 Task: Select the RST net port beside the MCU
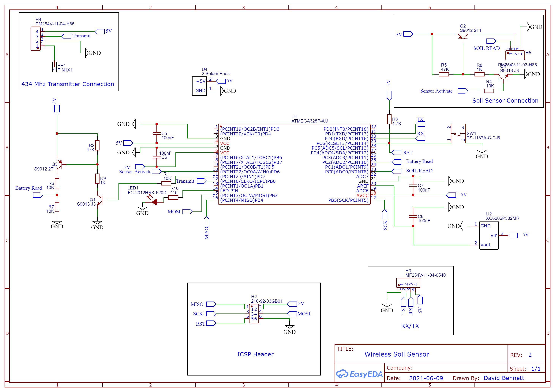click(396, 152)
